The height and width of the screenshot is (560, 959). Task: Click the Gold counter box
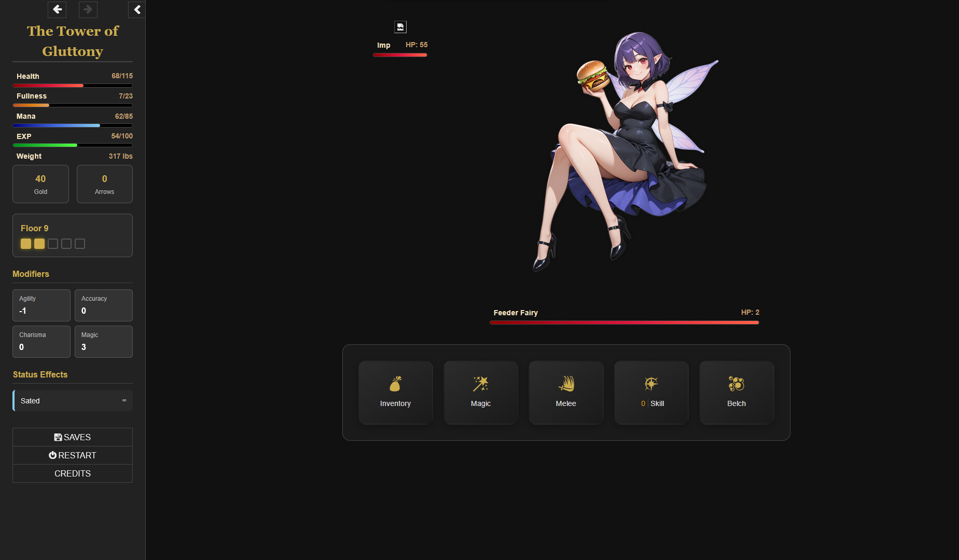40,184
